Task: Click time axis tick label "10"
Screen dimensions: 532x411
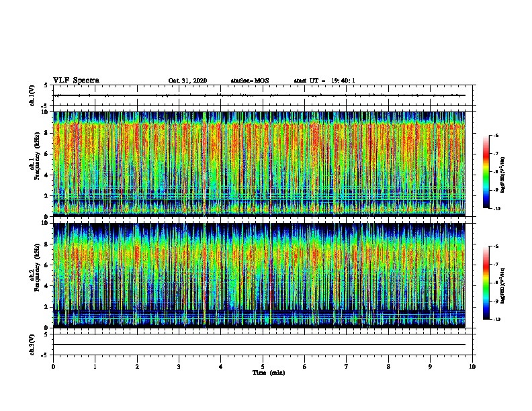Action: pyautogui.click(x=472, y=367)
